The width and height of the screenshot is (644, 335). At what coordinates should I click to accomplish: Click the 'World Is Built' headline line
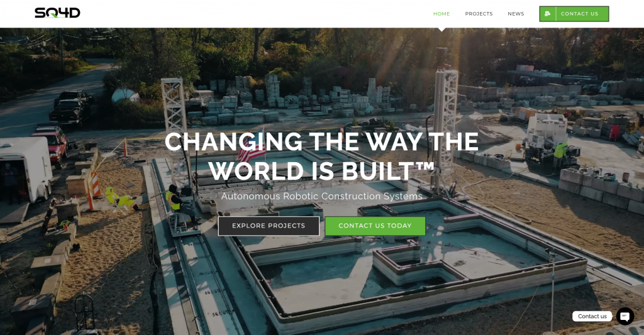pos(321,171)
